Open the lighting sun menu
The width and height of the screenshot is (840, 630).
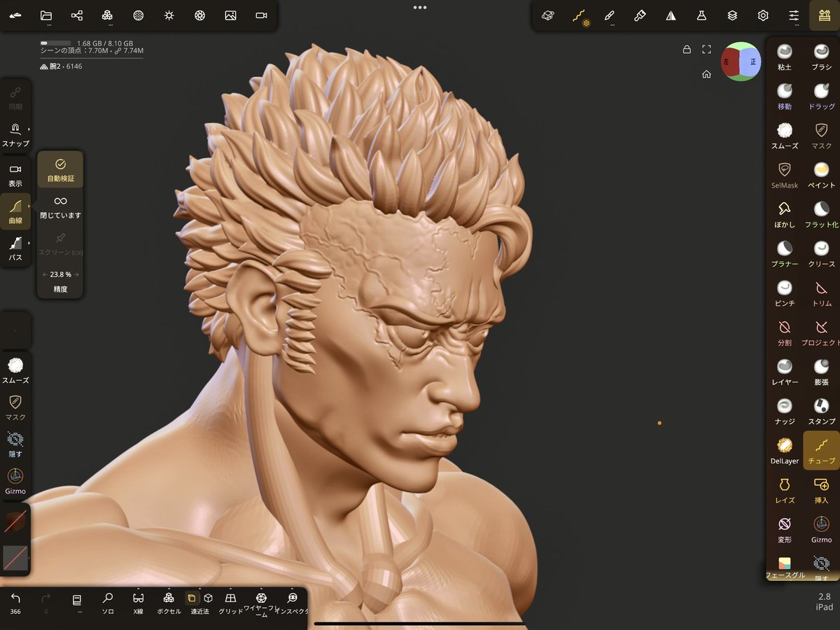(169, 15)
